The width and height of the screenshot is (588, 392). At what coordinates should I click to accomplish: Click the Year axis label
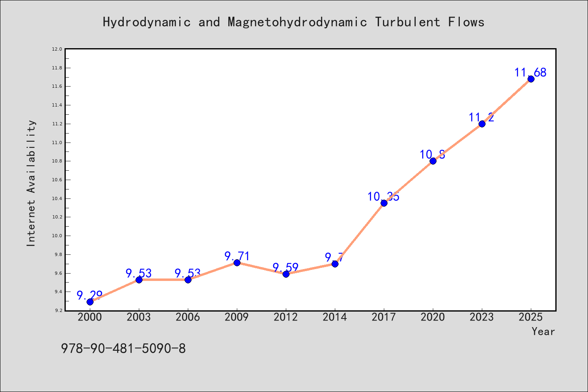pos(543,331)
